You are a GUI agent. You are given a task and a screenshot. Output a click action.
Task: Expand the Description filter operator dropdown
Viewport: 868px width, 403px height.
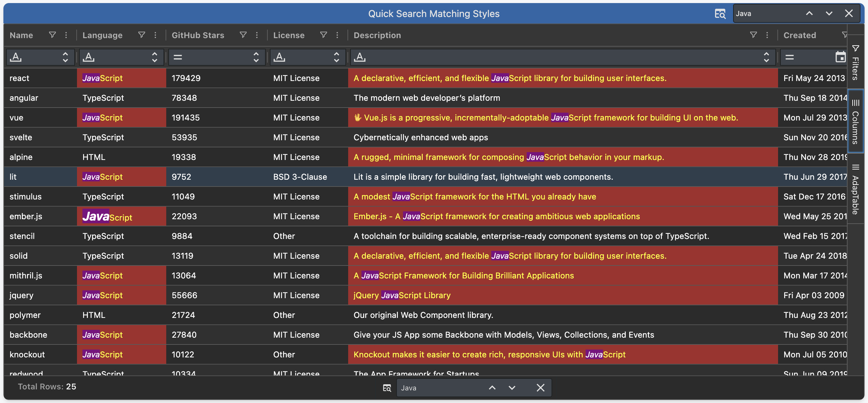(766, 57)
